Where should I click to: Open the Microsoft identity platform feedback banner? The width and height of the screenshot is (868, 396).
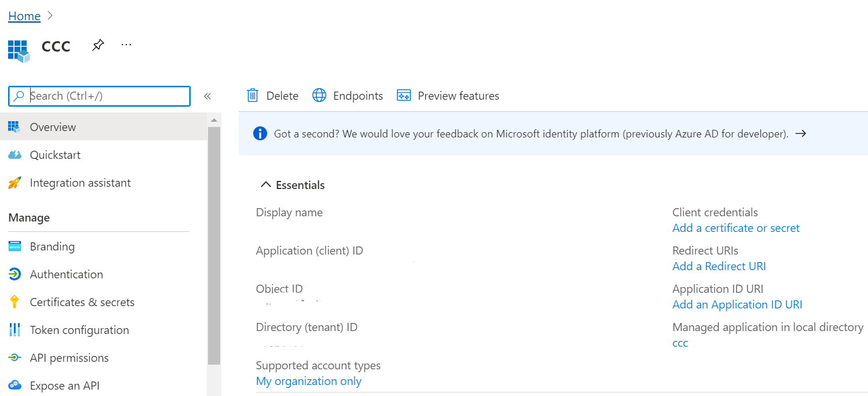point(553,134)
